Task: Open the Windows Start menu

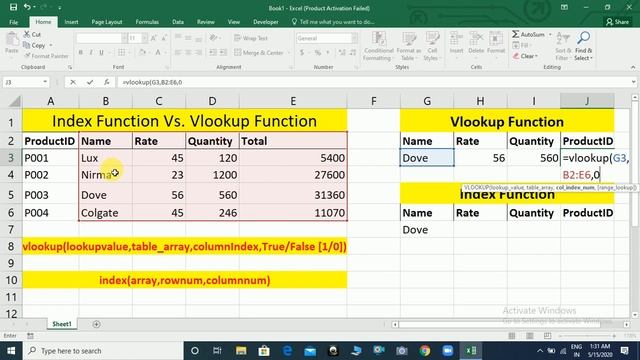Action: (x=11, y=351)
